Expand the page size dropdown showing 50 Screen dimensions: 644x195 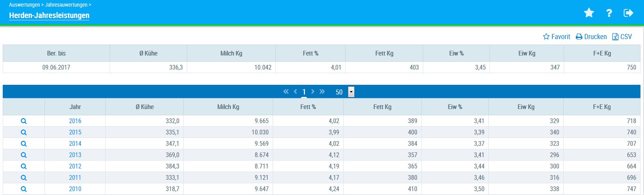pos(351,92)
